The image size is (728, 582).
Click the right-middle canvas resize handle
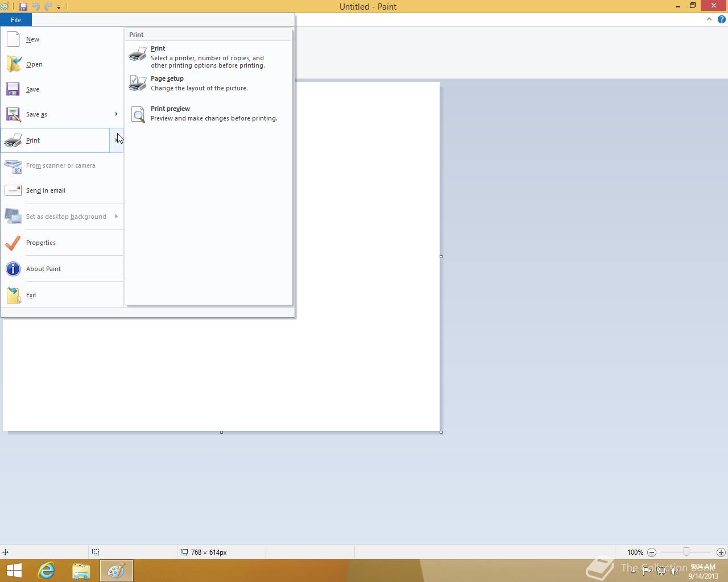(x=441, y=256)
